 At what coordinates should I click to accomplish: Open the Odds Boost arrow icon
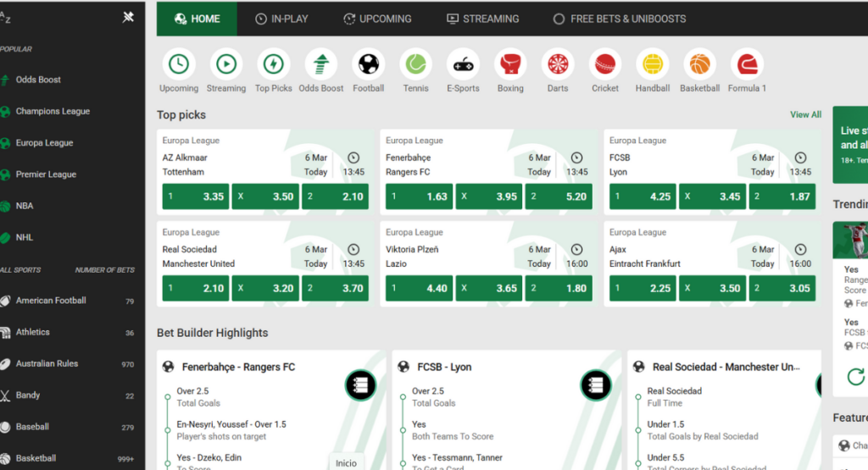321,64
